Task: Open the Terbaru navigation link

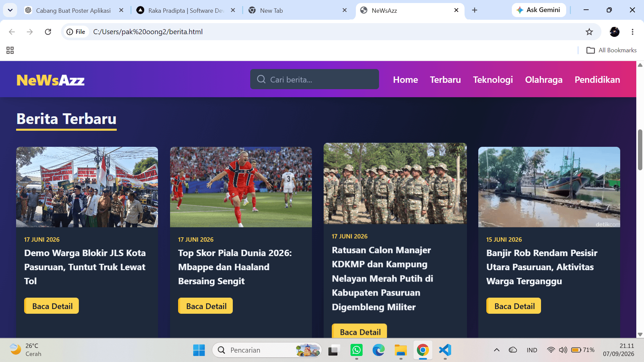Action: pyautogui.click(x=445, y=80)
